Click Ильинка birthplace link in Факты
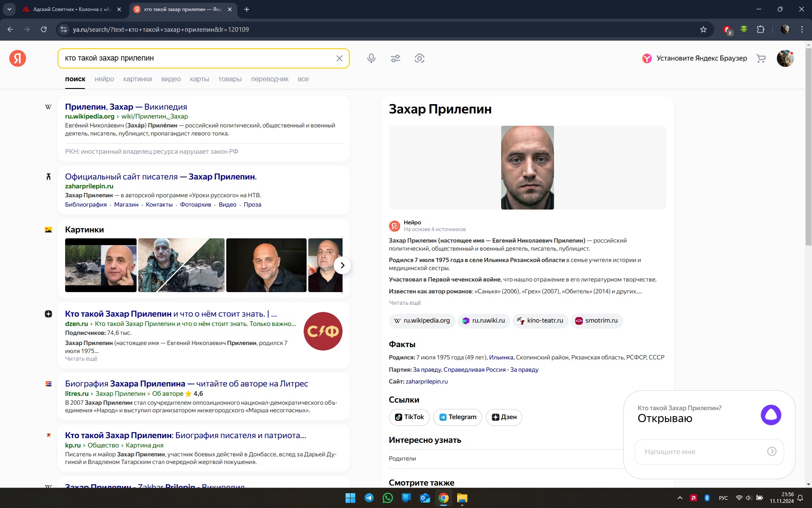Image resolution: width=812 pixels, height=508 pixels. point(501,357)
